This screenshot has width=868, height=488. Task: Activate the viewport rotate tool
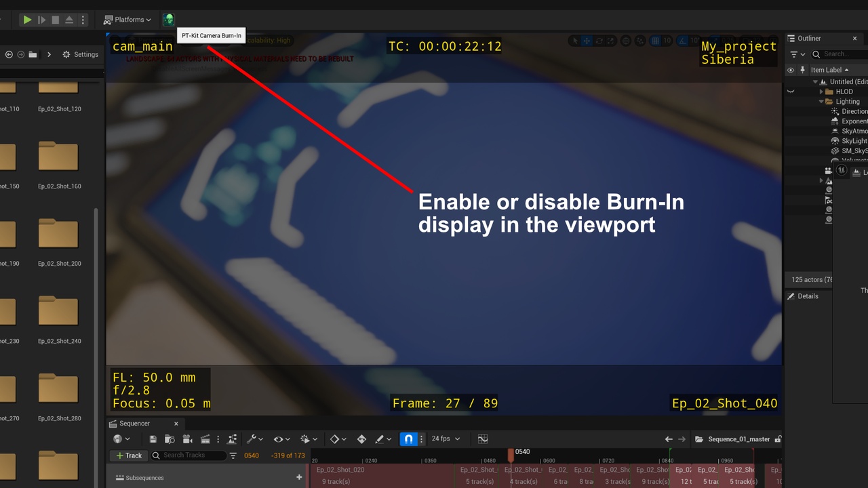(599, 41)
